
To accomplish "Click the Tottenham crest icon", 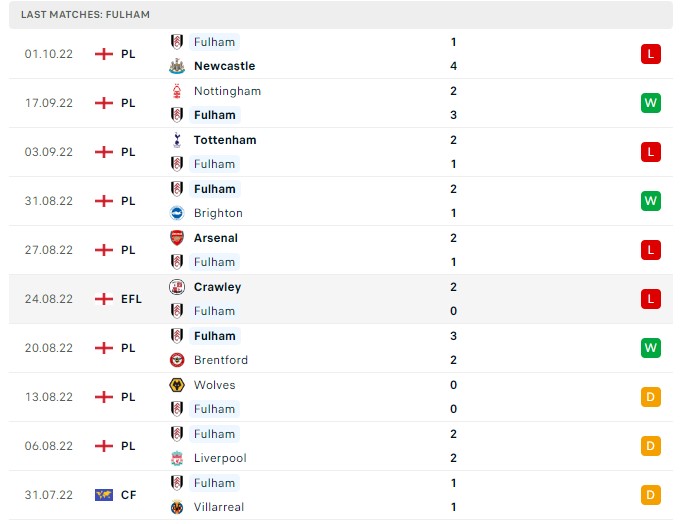I will point(177,140).
